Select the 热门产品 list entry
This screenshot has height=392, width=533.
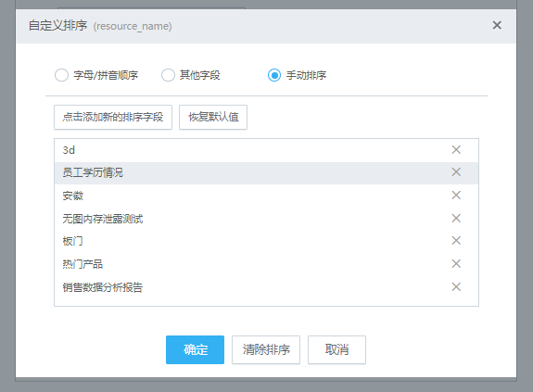pos(266,264)
